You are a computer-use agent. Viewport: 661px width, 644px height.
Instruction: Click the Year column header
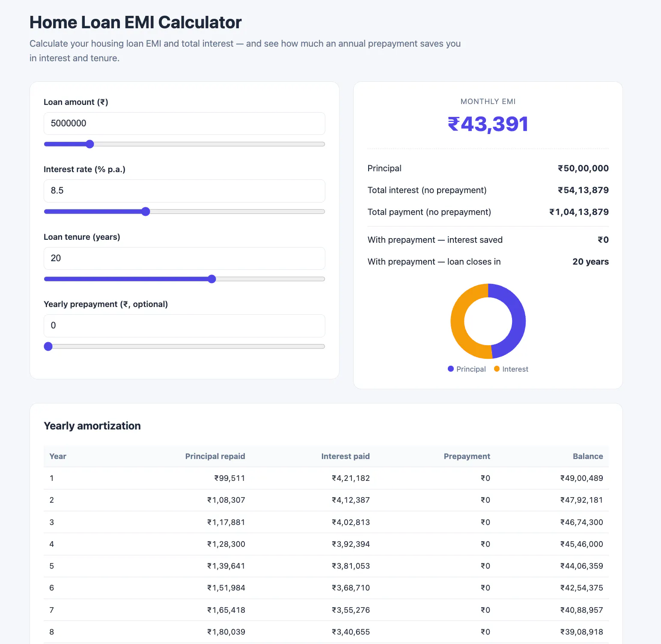(x=58, y=456)
